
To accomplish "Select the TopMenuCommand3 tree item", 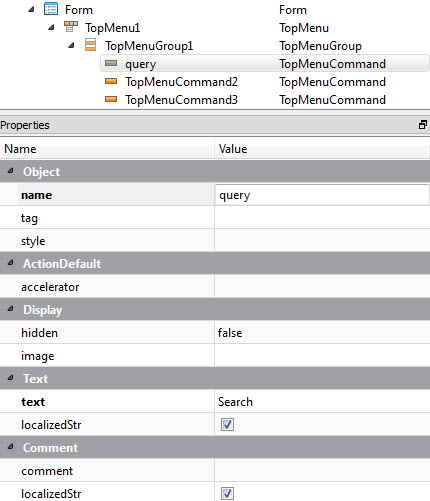I will pos(181,100).
